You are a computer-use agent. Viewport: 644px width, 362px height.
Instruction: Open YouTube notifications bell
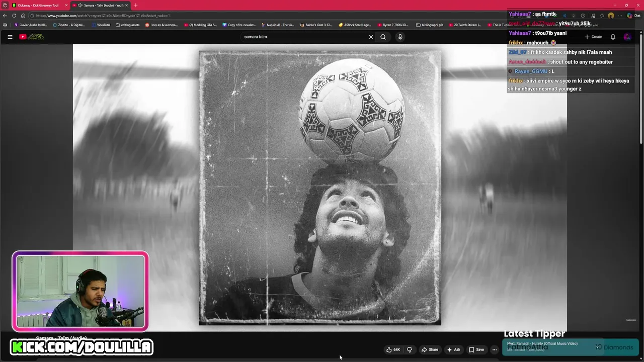613,37
